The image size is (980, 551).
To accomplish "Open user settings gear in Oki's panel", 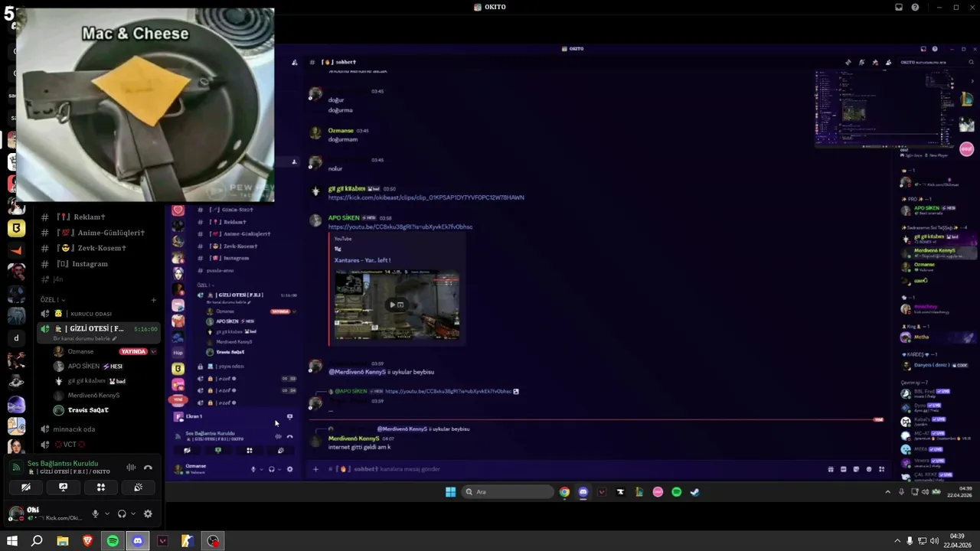I will (148, 514).
